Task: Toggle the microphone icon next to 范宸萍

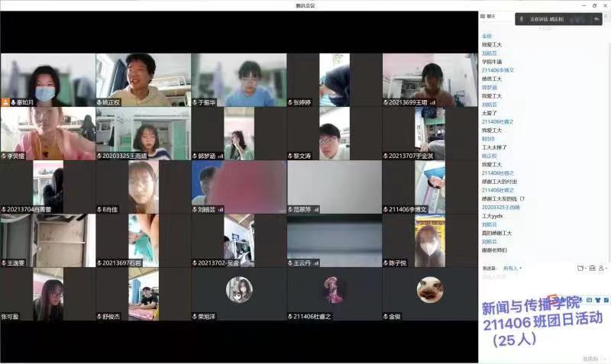Action: [x=290, y=209]
